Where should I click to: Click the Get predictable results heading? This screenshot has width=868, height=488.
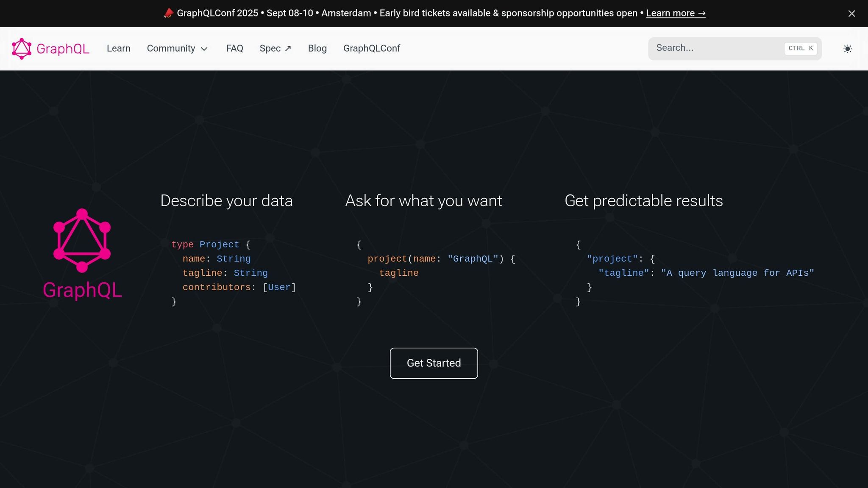(x=644, y=201)
